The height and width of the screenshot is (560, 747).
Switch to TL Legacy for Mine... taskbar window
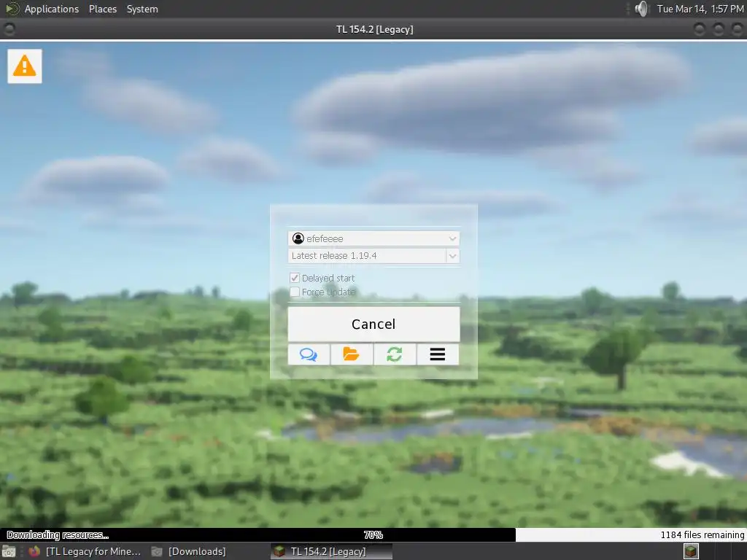[x=85, y=551]
